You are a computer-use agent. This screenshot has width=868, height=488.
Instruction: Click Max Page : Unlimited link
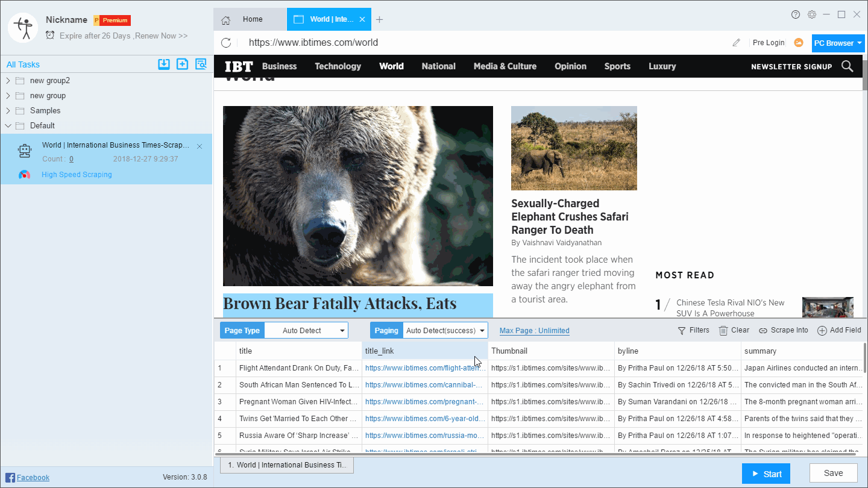534,331
